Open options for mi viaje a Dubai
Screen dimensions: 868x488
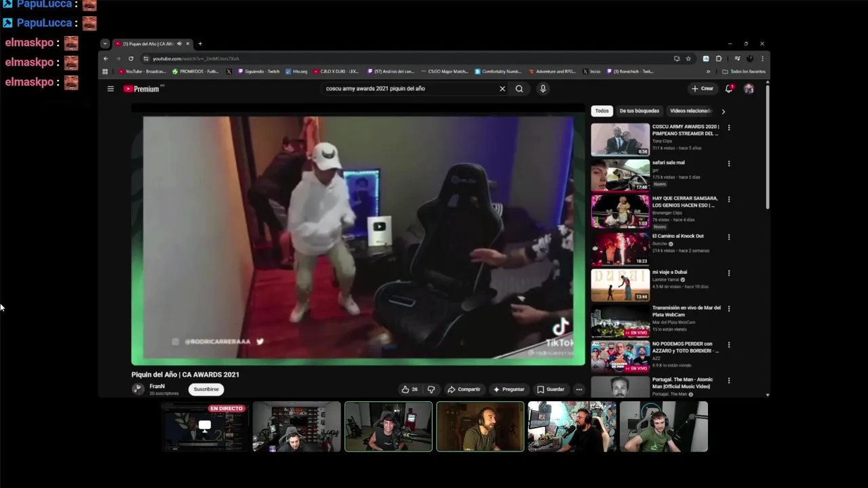click(729, 273)
